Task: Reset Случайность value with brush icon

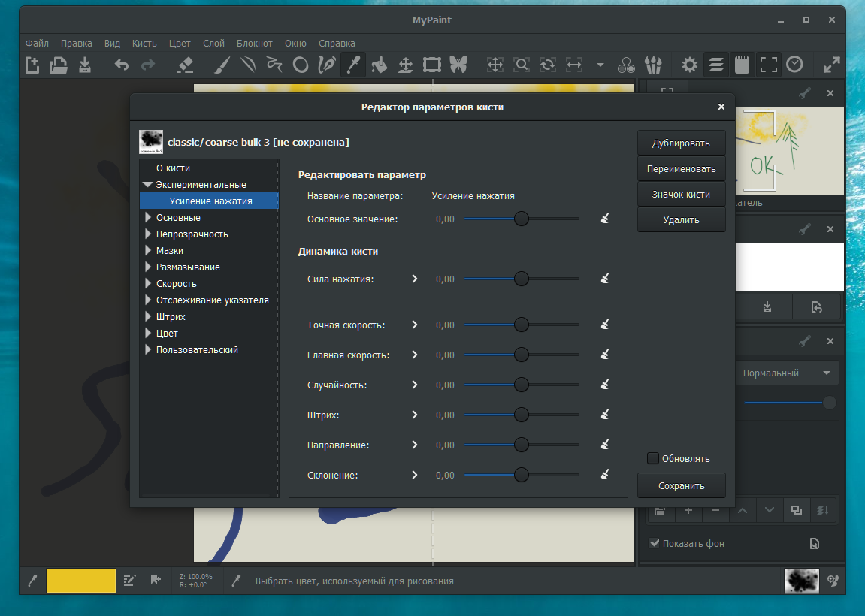Action: click(x=605, y=385)
